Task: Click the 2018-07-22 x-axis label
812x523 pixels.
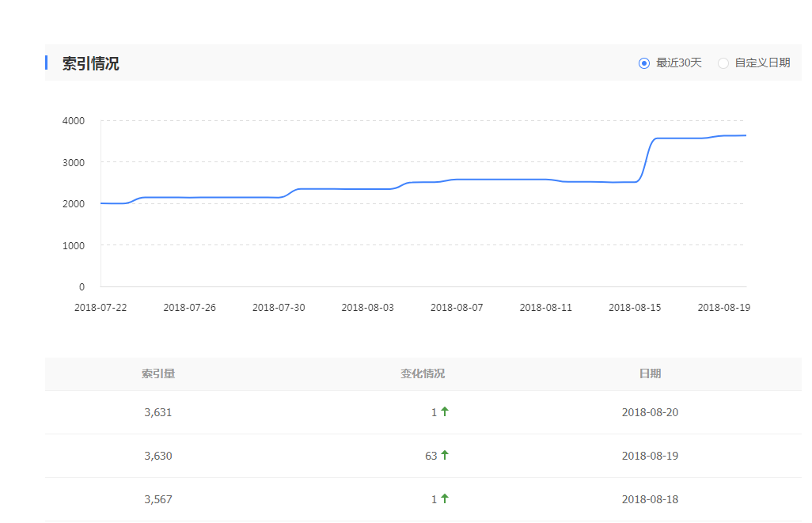Action: point(101,308)
